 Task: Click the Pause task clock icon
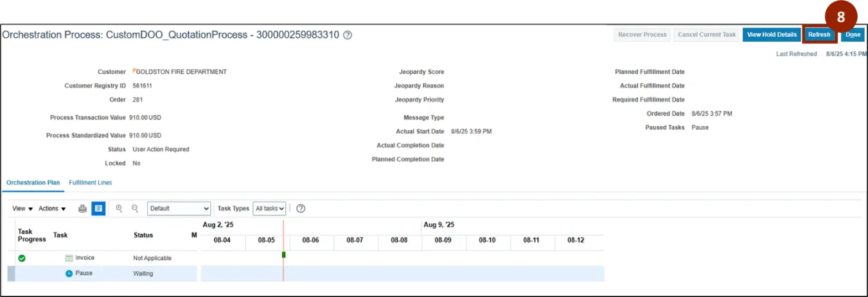[x=69, y=273]
